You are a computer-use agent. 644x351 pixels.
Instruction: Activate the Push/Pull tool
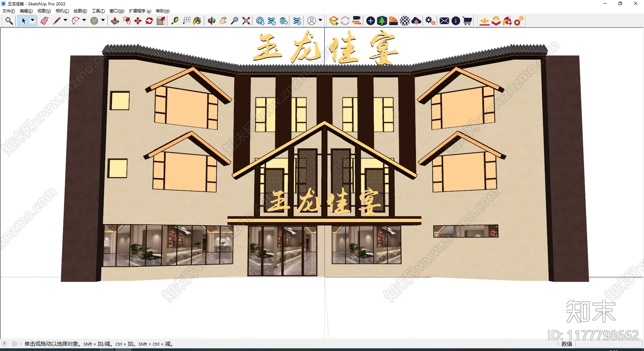pos(115,21)
